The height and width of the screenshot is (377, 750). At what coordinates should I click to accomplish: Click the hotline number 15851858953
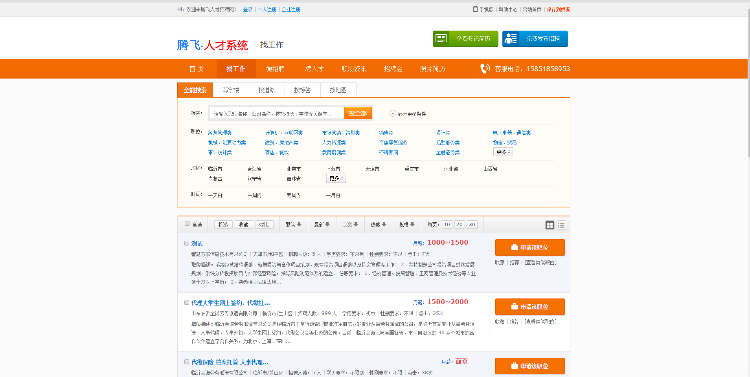tap(548, 69)
